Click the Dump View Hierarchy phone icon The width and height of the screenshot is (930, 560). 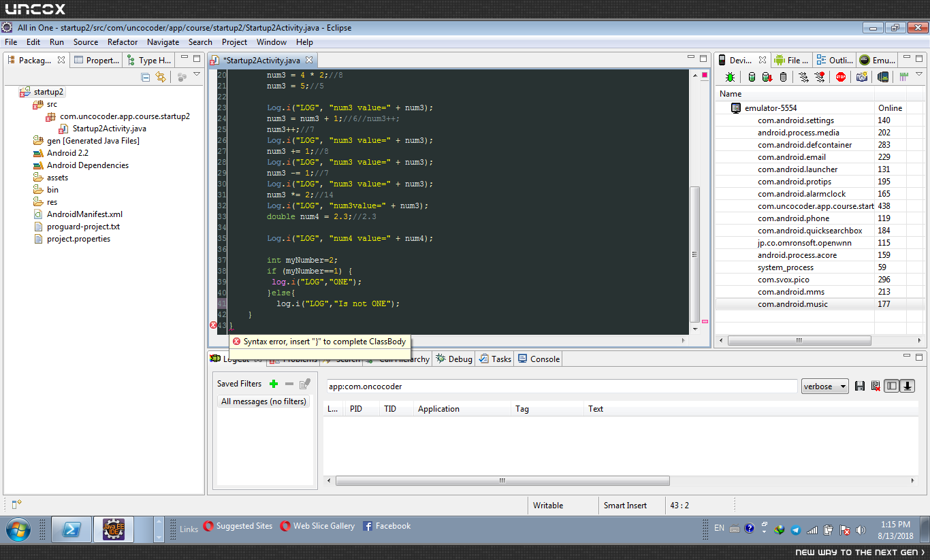[883, 78]
